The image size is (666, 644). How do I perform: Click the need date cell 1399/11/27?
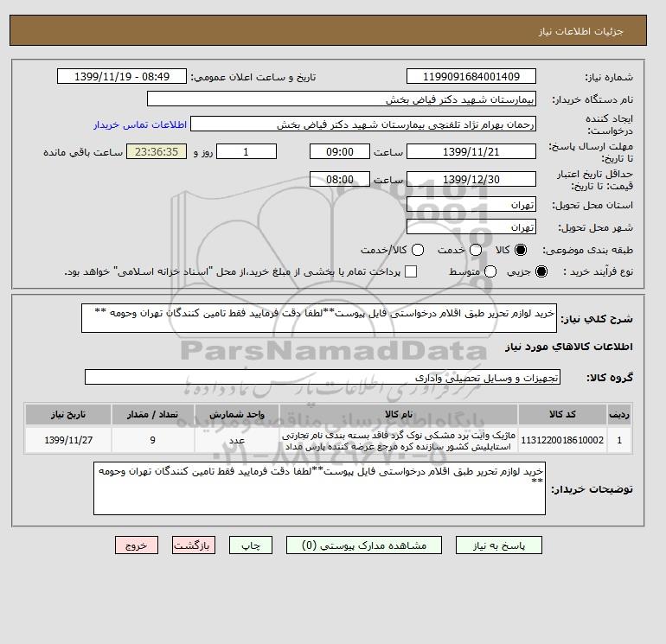68,440
